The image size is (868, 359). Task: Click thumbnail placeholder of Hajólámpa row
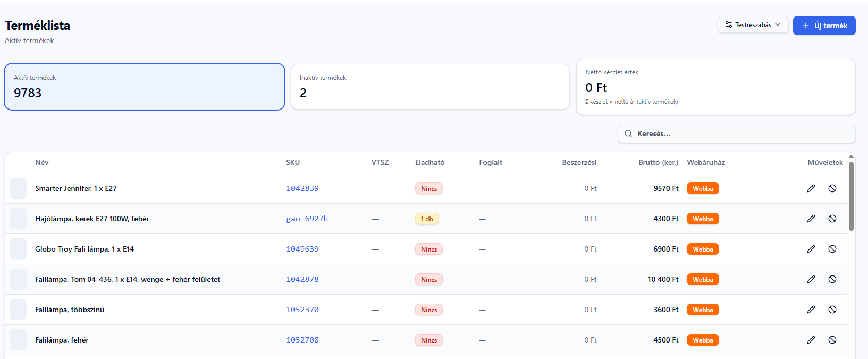pyautogui.click(x=18, y=219)
